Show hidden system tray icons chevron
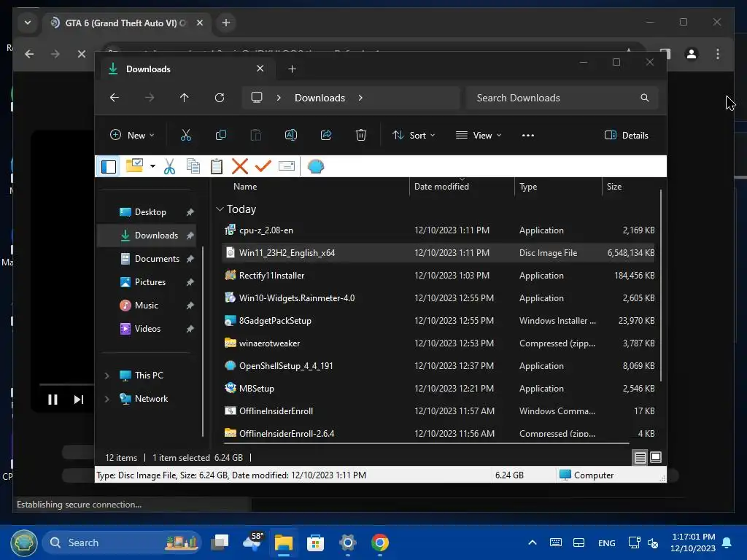This screenshot has height=560, width=747. [x=533, y=542]
